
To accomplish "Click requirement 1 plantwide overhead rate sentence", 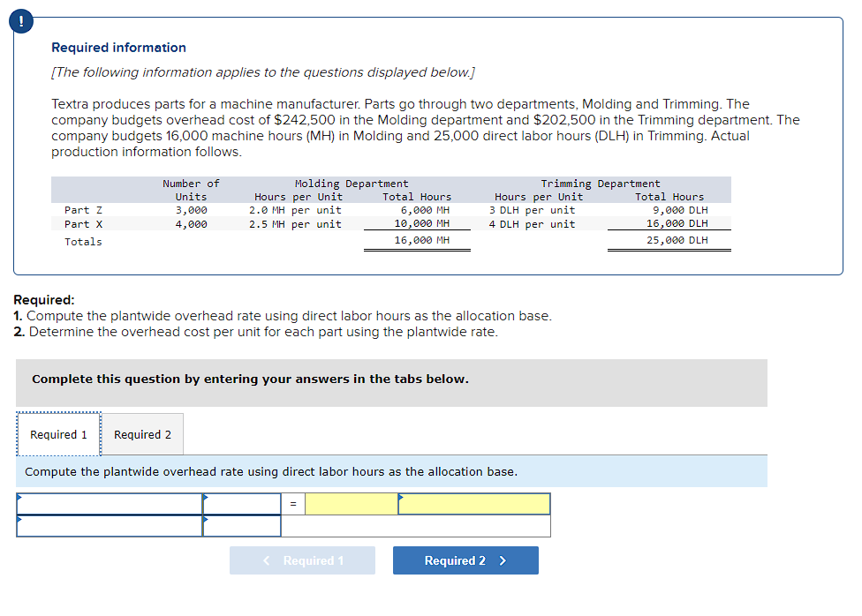I will click(283, 316).
